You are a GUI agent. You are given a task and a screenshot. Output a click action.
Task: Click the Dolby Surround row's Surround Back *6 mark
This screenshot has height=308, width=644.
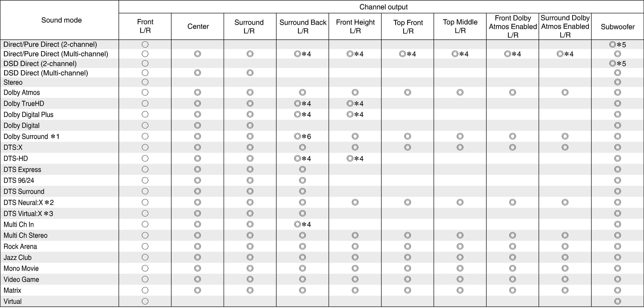tap(302, 136)
